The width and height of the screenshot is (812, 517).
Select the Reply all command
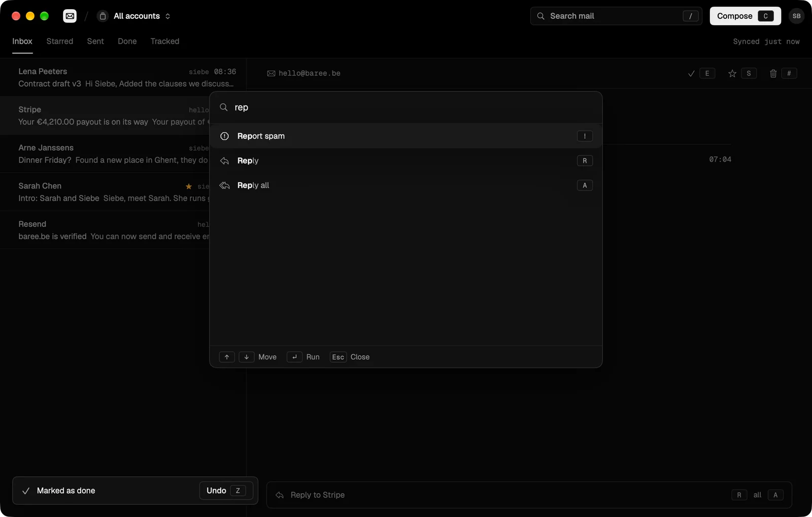point(406,185)
